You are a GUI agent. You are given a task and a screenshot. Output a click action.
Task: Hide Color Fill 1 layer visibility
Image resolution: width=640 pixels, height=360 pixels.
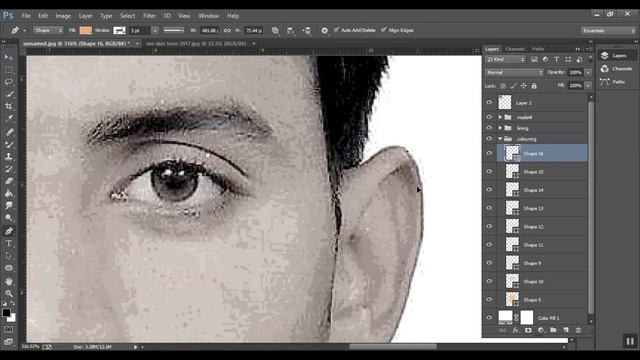click(489, 318)
